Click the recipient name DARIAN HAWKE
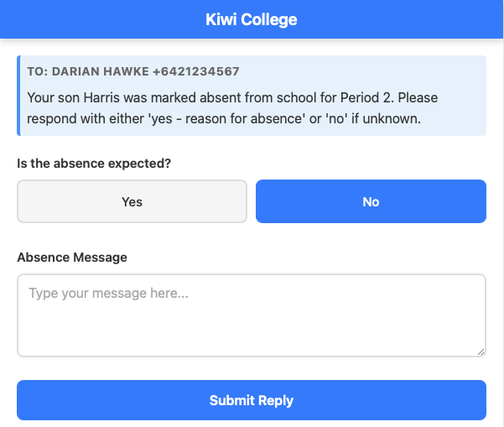Screen dimensions: 504x427 point(101,72)
